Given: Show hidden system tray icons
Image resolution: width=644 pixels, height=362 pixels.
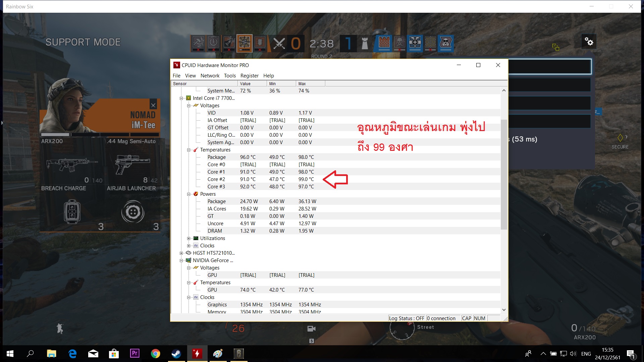Looking at the screenshot, I should pyautogui.click(x=543, y=354).
